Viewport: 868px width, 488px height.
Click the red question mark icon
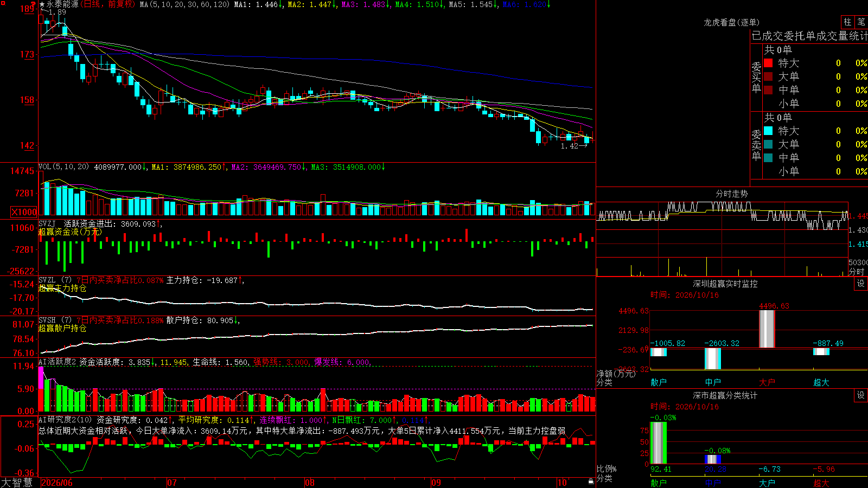[x=34, y=4]
